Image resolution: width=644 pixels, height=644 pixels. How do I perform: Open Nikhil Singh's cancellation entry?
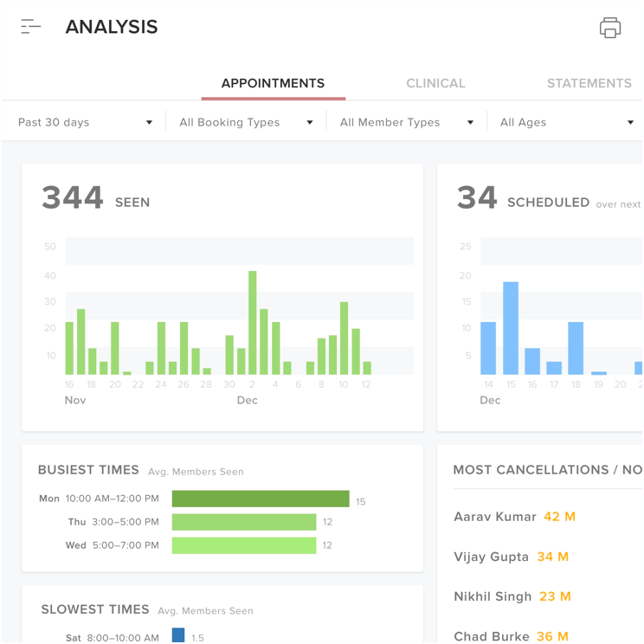click(512, 596)
